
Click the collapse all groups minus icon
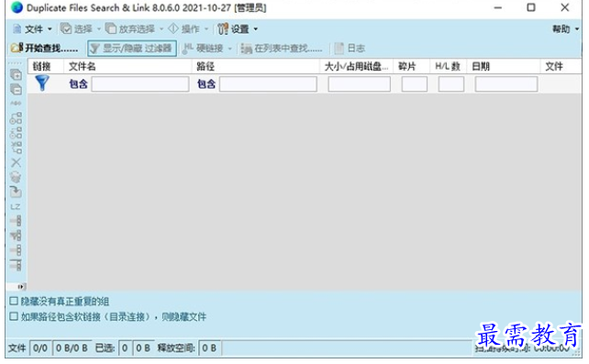[16, 89]
